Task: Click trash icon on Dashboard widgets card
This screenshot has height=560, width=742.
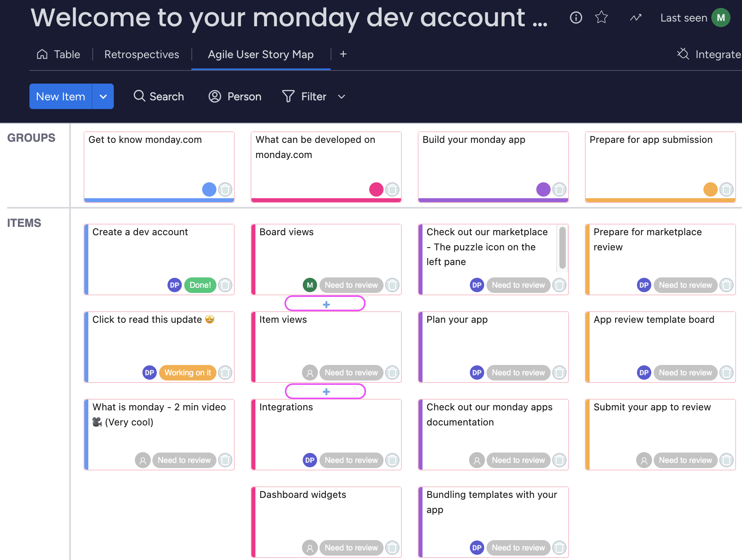Action: [x=392, y=548]
